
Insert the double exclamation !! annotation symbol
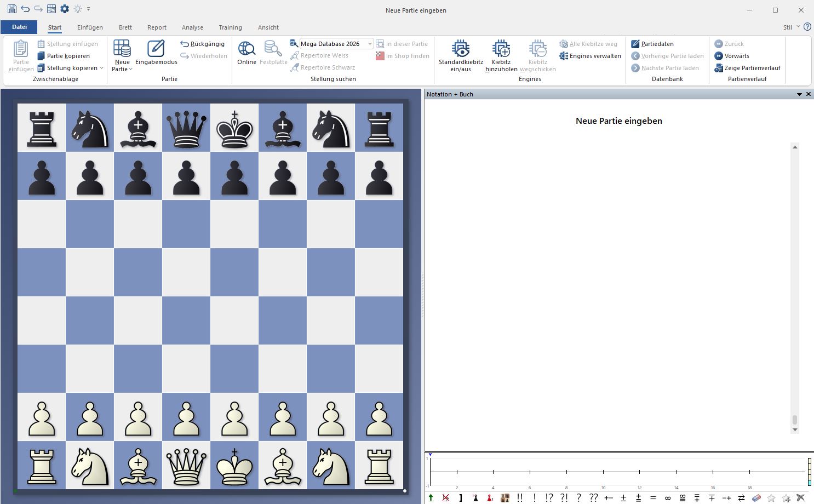[x=520, y=498]
